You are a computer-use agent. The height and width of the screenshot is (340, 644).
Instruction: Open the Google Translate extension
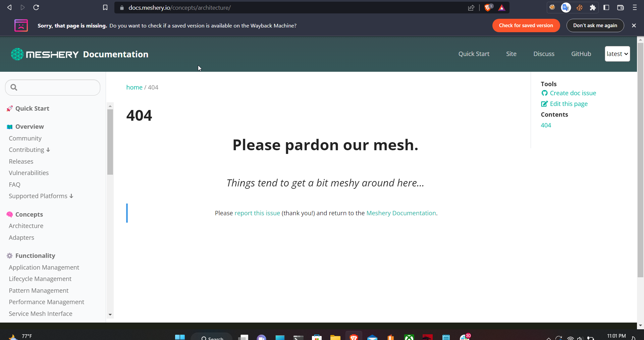566,7
